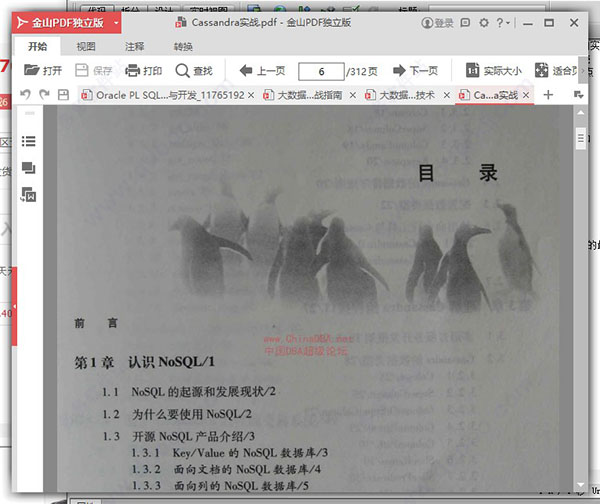This screenshot has height=504, width=600.
Task: Switch to the 开始 ribbon tab
Action: pyautogui.click(x=38, y=46)
